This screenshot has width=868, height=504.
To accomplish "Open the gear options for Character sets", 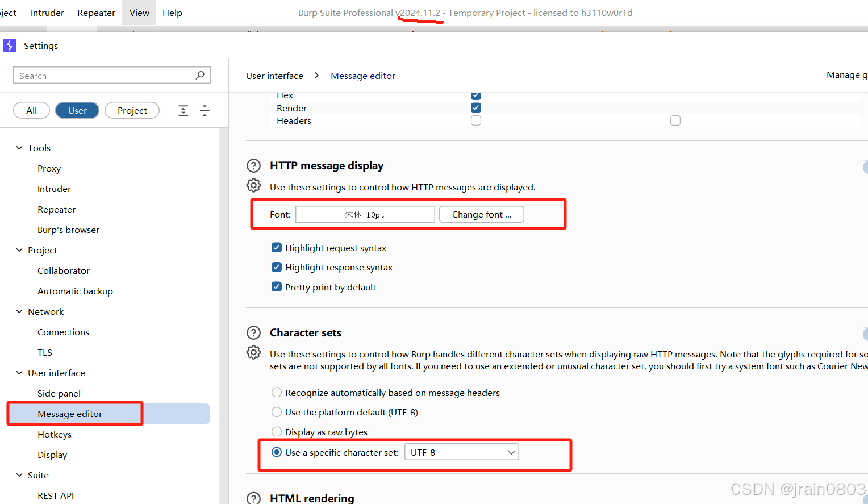I will pos(253,352).
